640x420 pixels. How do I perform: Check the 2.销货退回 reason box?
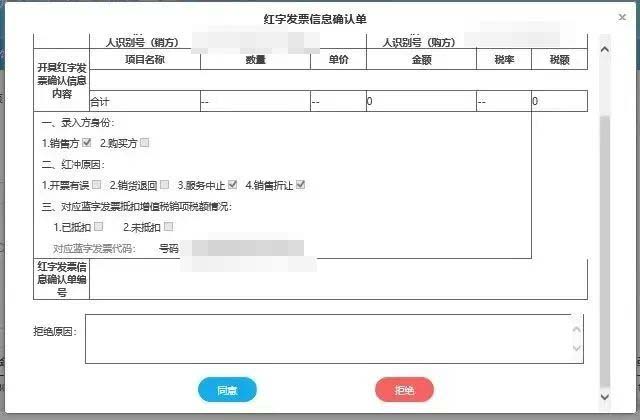click(x=164, y=184)
